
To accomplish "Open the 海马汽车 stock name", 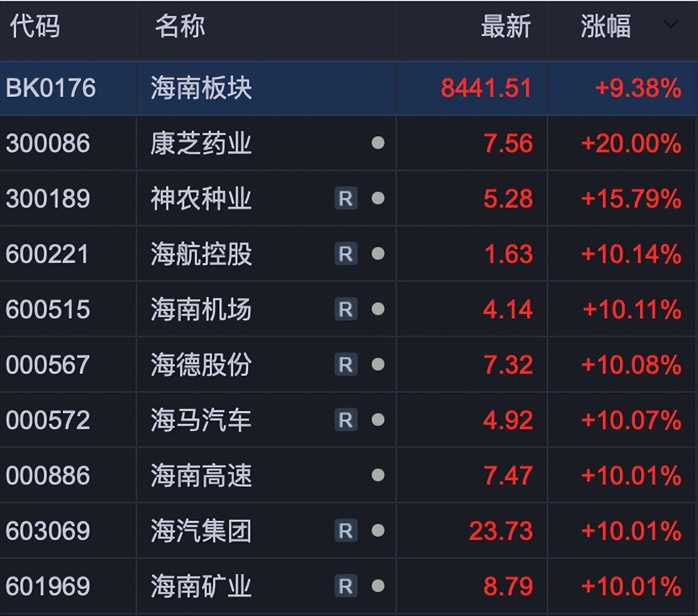I will click(x=201, y=420).
